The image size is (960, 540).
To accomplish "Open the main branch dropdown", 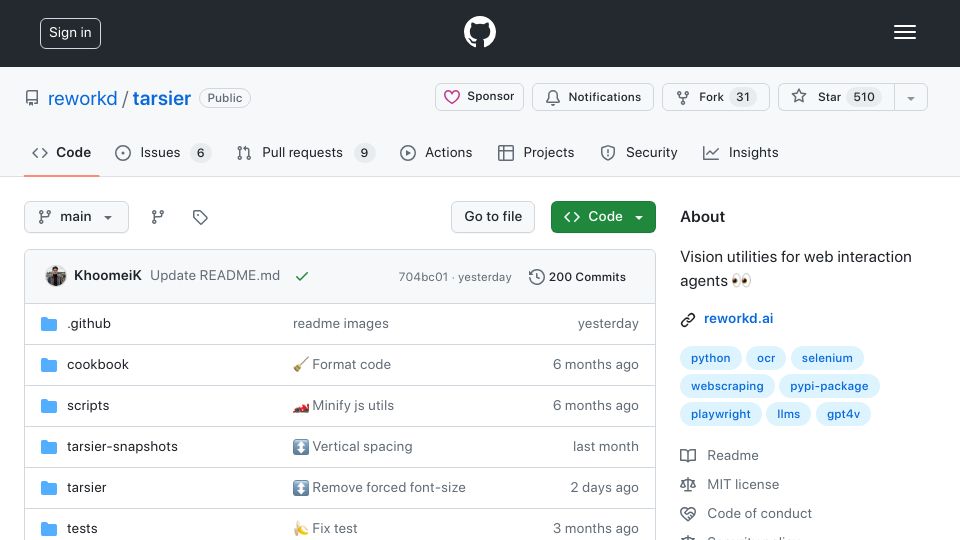I will (x=77, y=217).
